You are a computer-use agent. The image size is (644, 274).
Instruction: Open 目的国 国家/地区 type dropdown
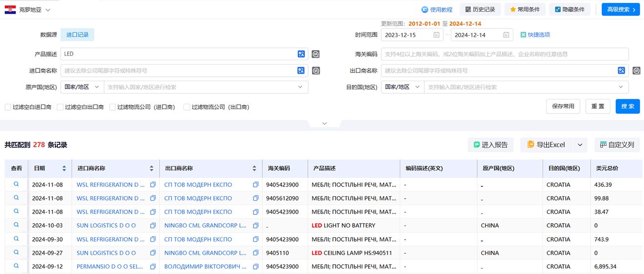[x=403, y=87]
